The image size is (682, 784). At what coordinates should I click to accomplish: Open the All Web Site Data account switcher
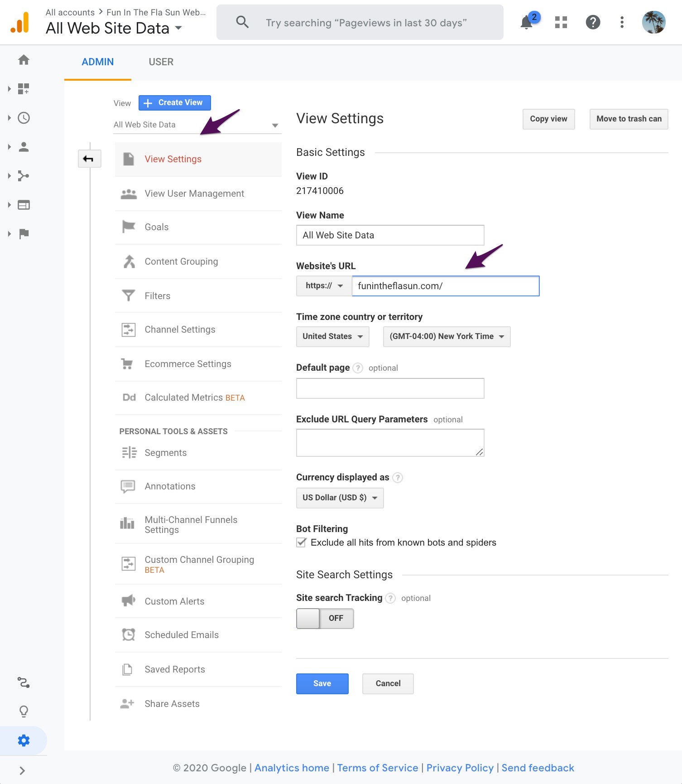pyautogui.click(x=114, y=28)
